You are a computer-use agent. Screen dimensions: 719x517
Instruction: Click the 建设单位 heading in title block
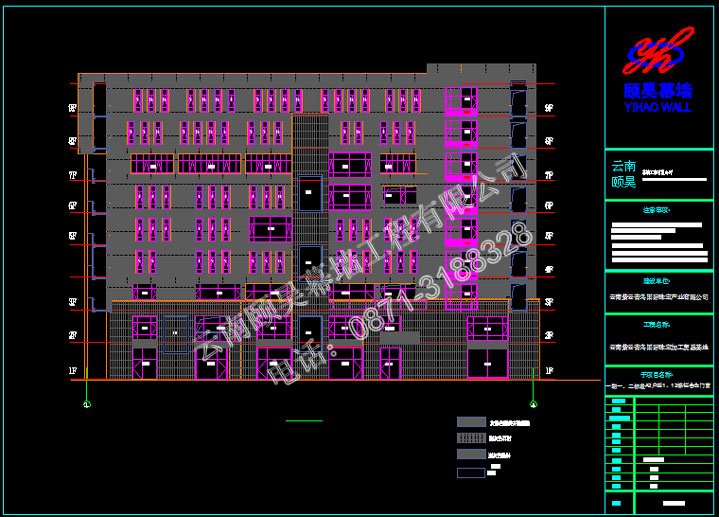pyautogui.click(x=660, y=281)
